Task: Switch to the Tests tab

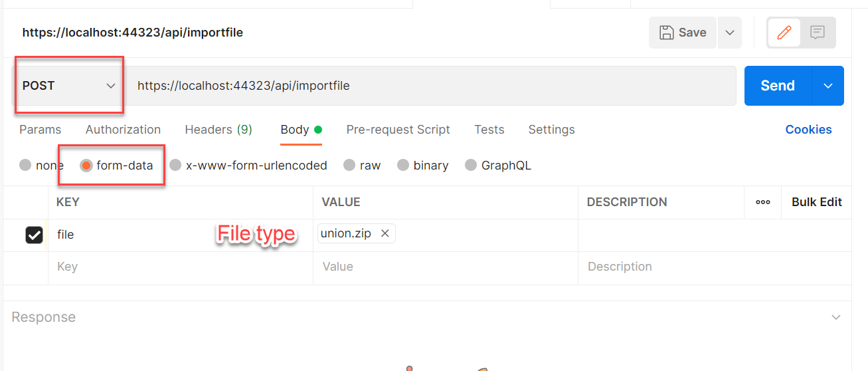Action: coord(489,130)
